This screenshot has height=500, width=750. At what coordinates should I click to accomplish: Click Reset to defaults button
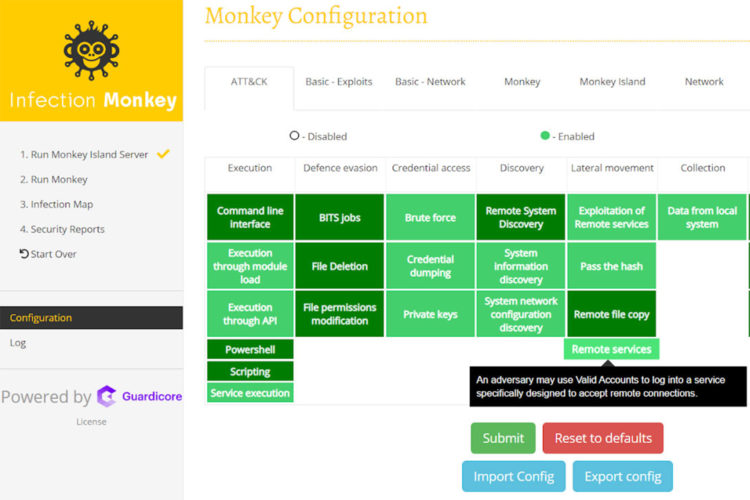point(603,438)
